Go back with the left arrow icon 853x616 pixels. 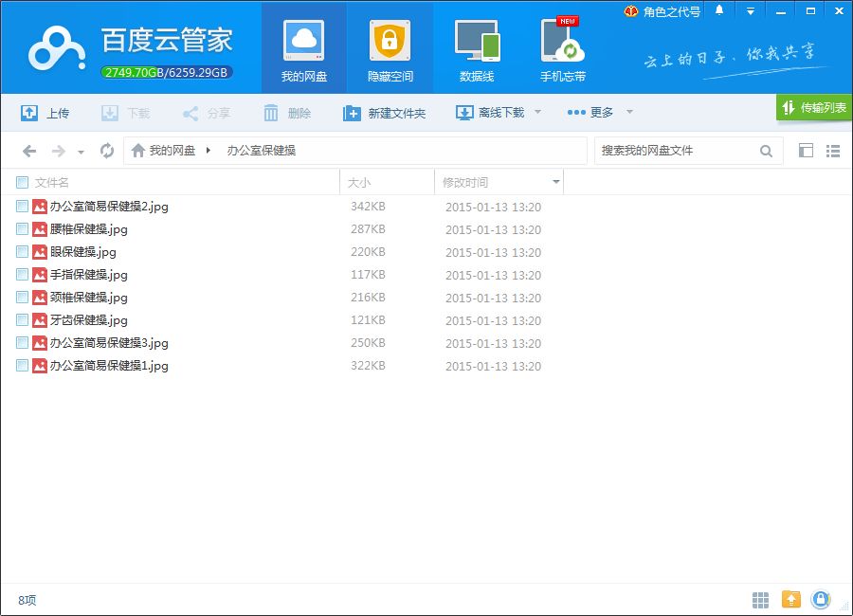tap(29, 151)
